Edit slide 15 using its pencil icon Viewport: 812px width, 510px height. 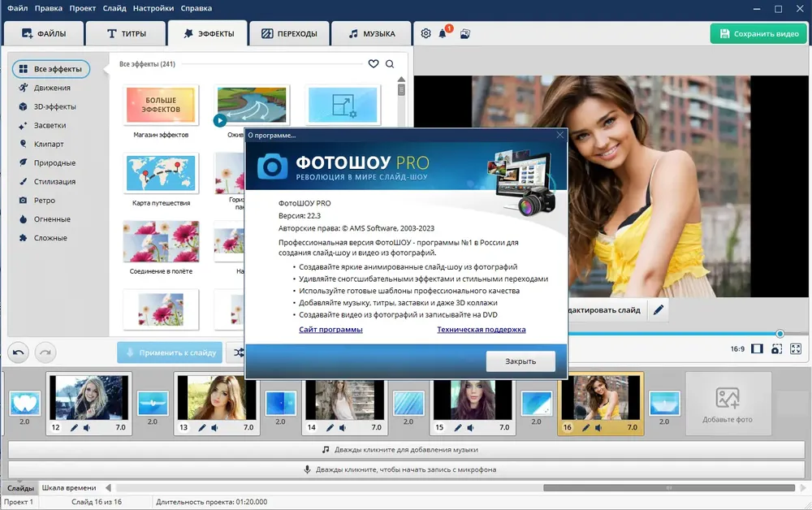tap(458, 428)
